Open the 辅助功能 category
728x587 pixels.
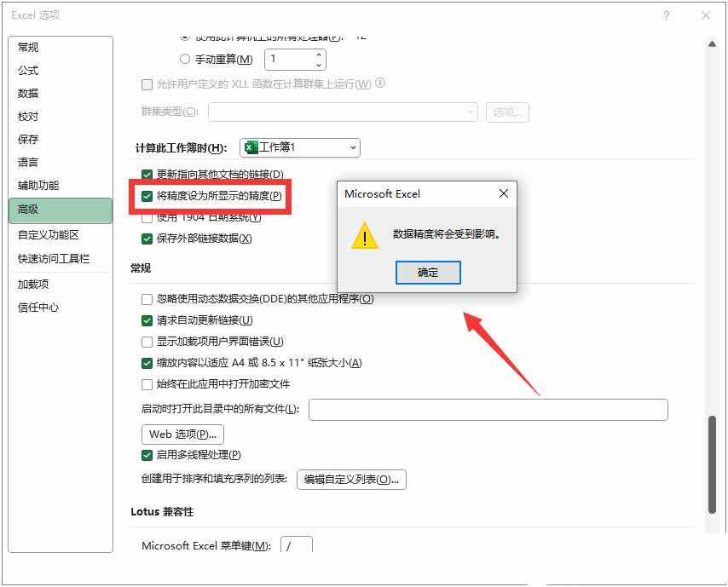(61, 186)
